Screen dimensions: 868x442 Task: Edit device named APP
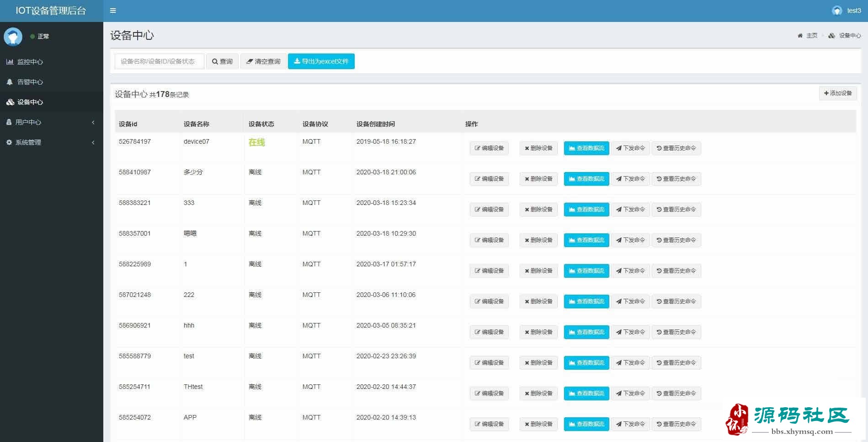point(489,424)
